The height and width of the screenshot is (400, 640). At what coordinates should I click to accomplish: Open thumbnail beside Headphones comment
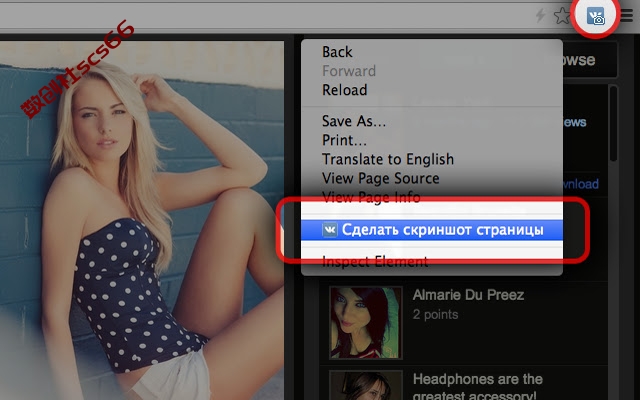(366, 385)
